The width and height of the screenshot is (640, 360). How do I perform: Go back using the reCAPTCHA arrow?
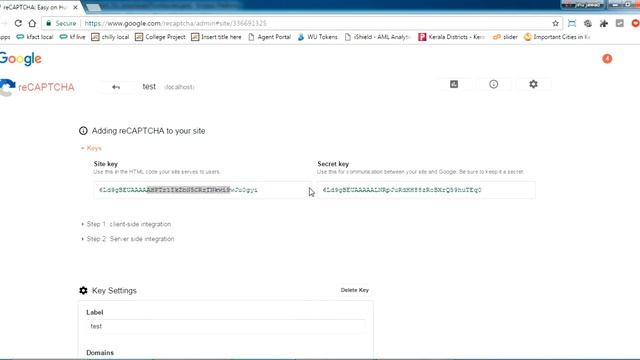coord(116,87)
